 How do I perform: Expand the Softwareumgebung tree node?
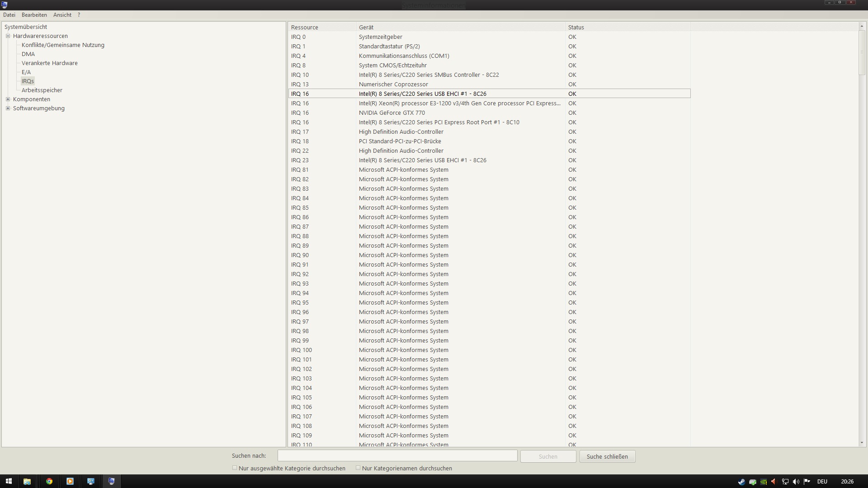pos(8,108)
